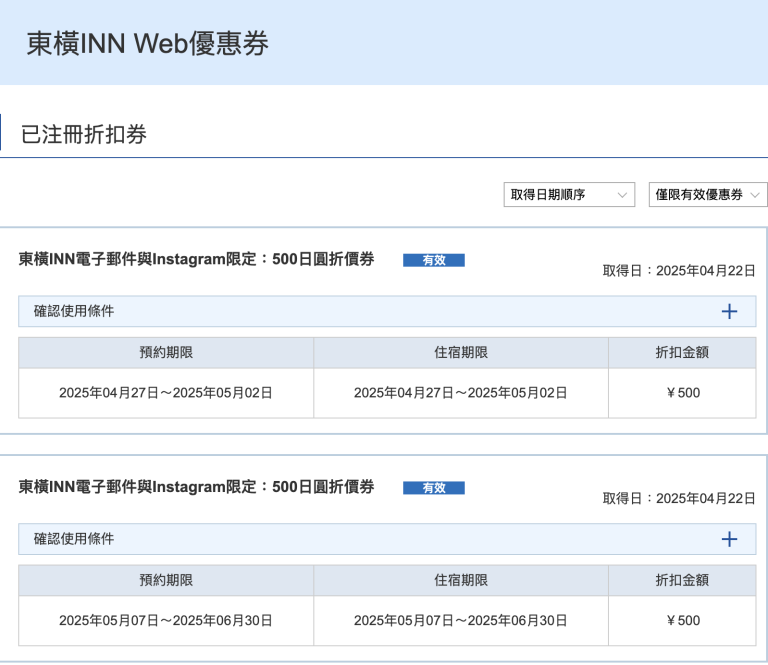Click the 住宿期限 dates ending 2025年05月02日
Image resolution: width=768 pixels, height=665 pixels.
[x=460, y=393]
